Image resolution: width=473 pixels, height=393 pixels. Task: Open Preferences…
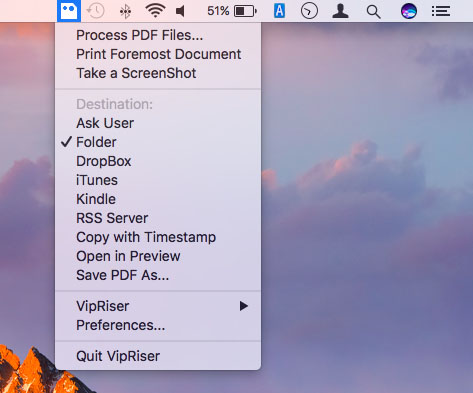click(158, 325)
